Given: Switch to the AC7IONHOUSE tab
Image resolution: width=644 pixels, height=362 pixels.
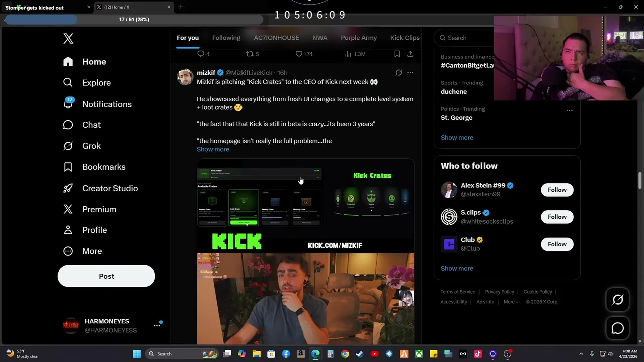Looking at the screenshot, I should 276,38.
